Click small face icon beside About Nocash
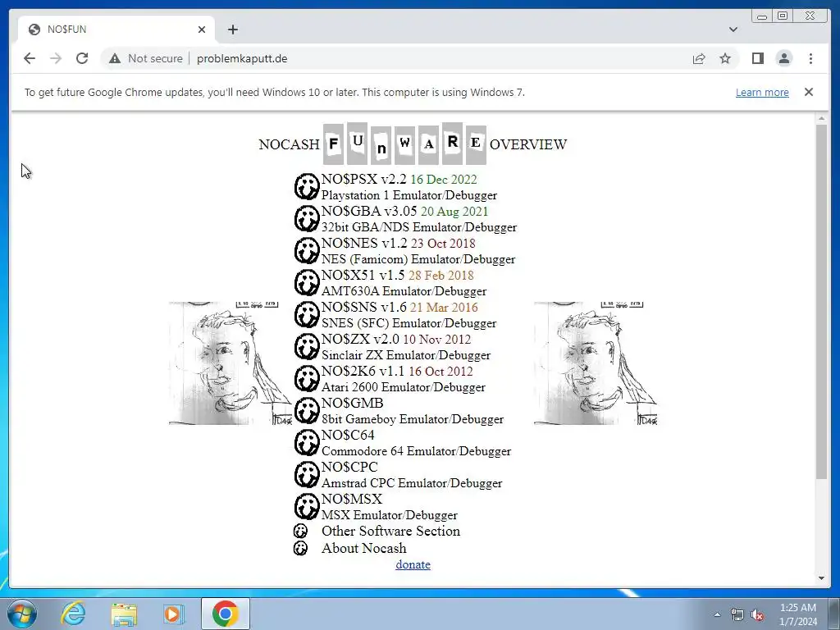This screenshot has width=840, height=630. [300, 548]
